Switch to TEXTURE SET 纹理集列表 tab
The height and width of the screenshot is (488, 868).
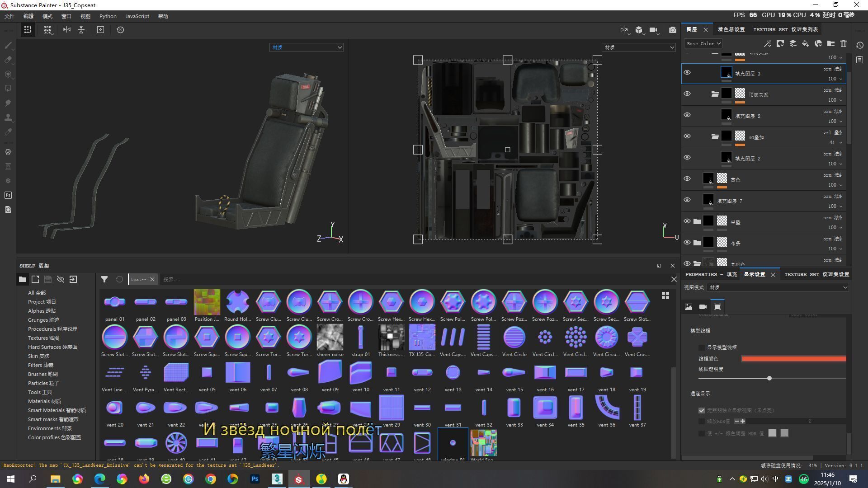785,30
